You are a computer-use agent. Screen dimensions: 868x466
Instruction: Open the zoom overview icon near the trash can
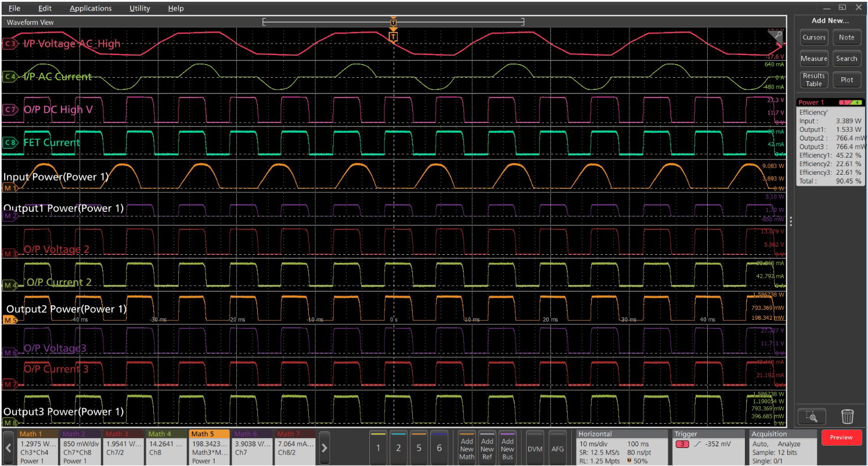pyautogui.click(x=812, y=416)
